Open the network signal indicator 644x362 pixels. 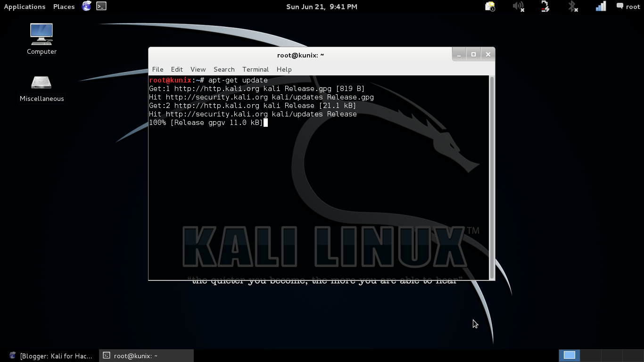(600, 7)
